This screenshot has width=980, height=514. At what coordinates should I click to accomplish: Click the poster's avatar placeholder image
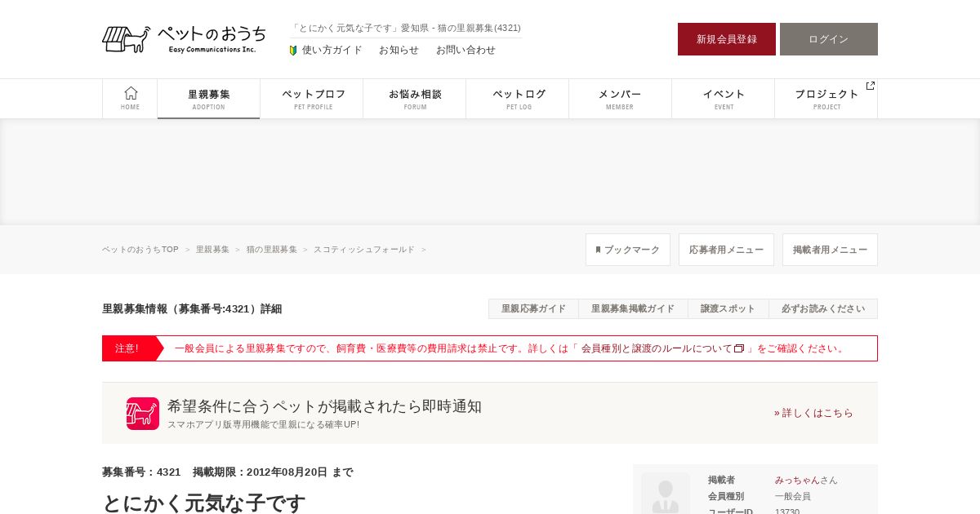(666, 493)
